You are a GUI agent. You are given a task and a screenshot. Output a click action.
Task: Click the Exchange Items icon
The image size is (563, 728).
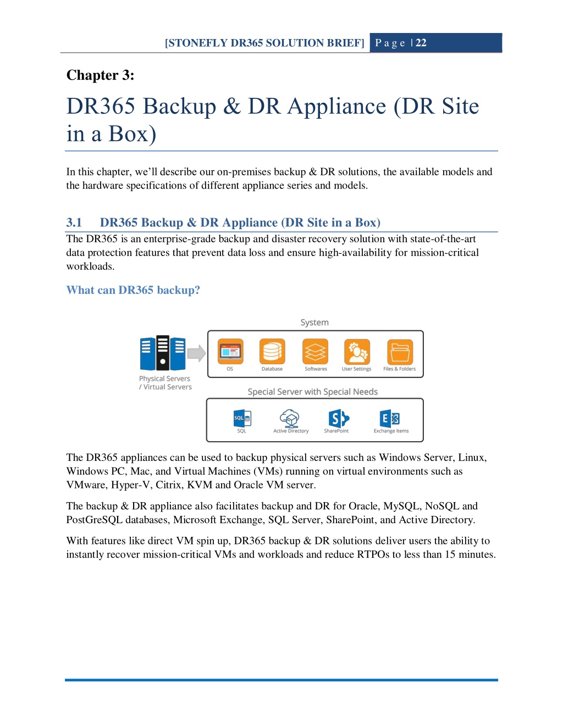pyautogui.click(x=390, y=418)
